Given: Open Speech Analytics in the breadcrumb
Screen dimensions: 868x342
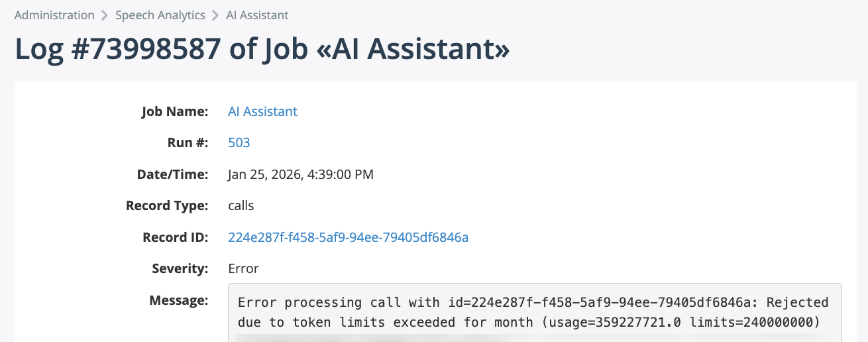Looking at the screenshot, I should click(x=160, y=15).
